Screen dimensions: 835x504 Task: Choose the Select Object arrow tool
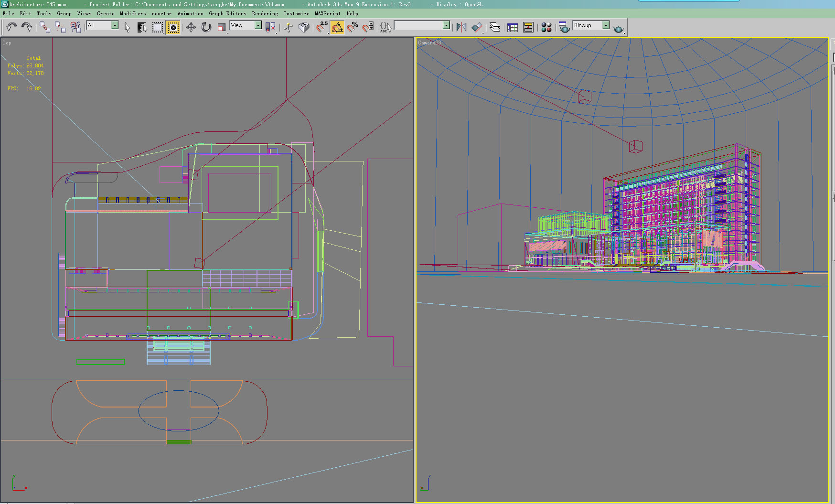coord(127,27)
